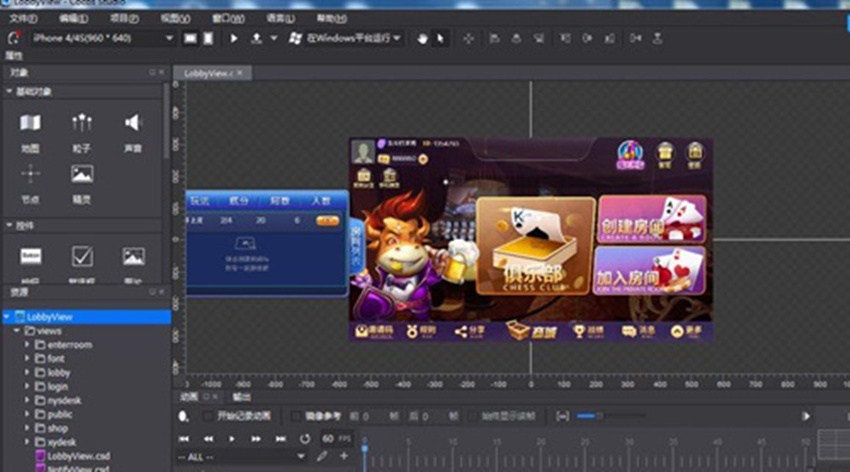Activate the hand pan tool in toolbar
The height and width of the screenshot is (472, 850).
click(x=422, y=38)
